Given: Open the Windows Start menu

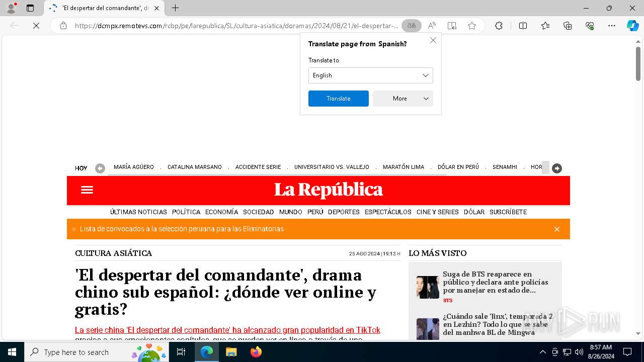Looking at the screenshot, I should (12, 352).
